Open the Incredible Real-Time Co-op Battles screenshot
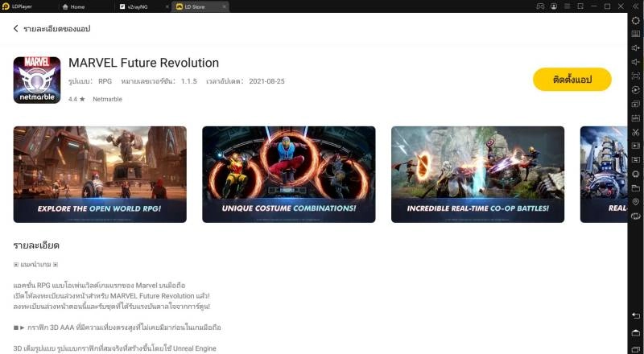Screen dimensions: 644x354 [x=477, y=175]
